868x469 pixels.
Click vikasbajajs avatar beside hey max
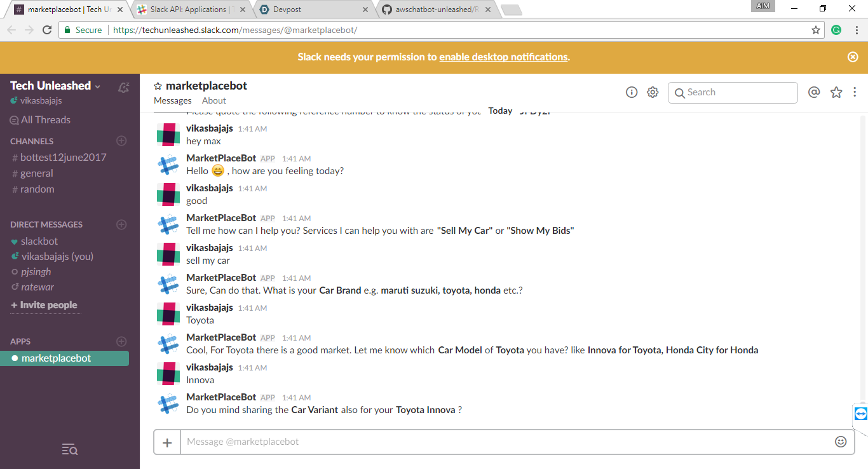[x=168, y=135]
